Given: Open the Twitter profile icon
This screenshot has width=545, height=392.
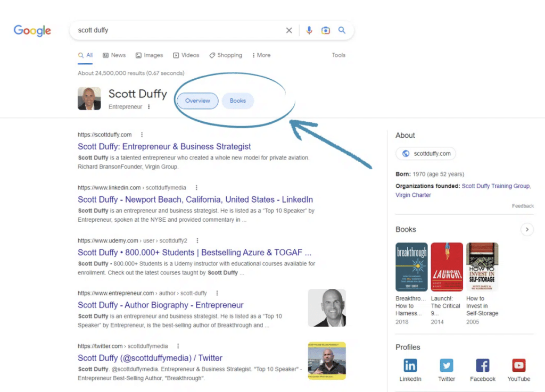Looking at the screenshot, I should (x=447, y=365).
